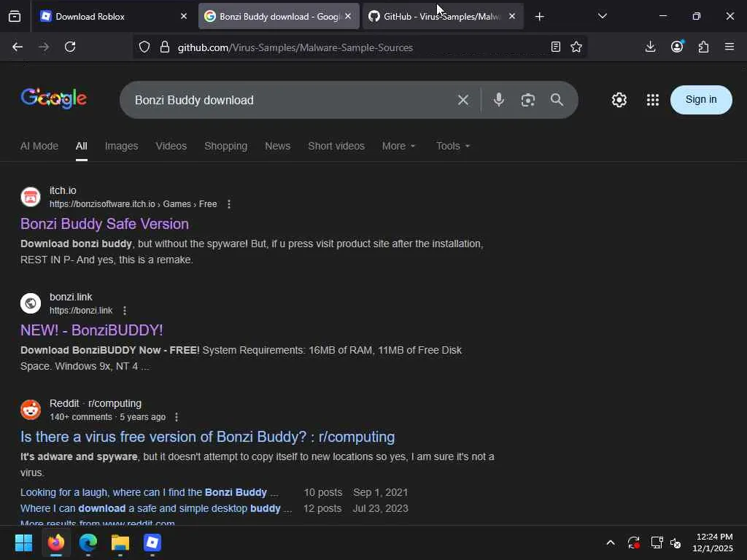Select the Images search tab
The height and width of the screenshot is (560, 747).
(122, 146)
